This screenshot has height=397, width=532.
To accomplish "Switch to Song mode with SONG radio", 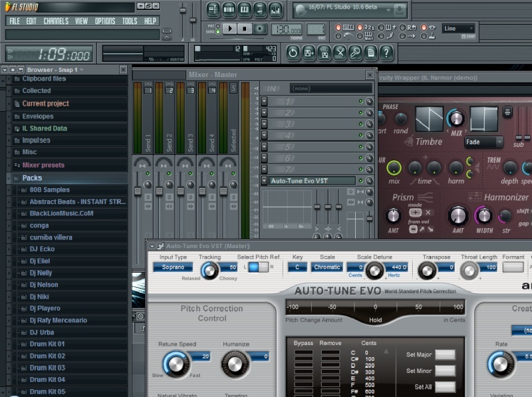I will pos(218,32).
